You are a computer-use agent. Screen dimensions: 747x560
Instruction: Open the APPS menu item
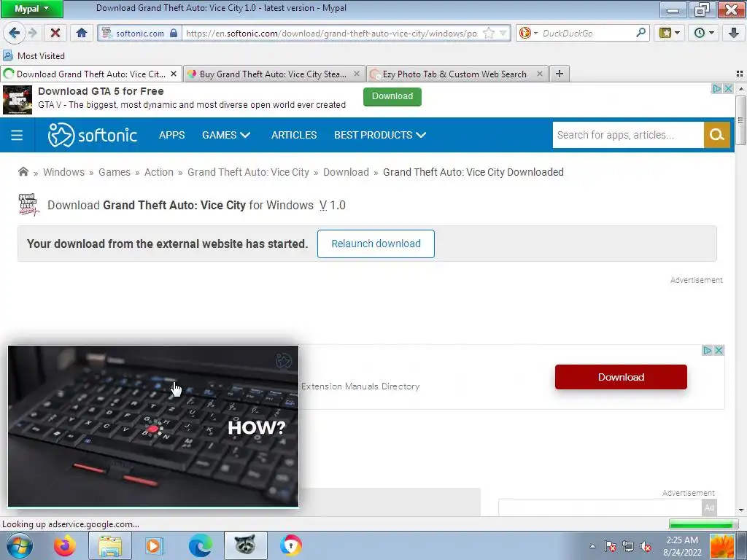pyautogui.click(x=171, y=135)
